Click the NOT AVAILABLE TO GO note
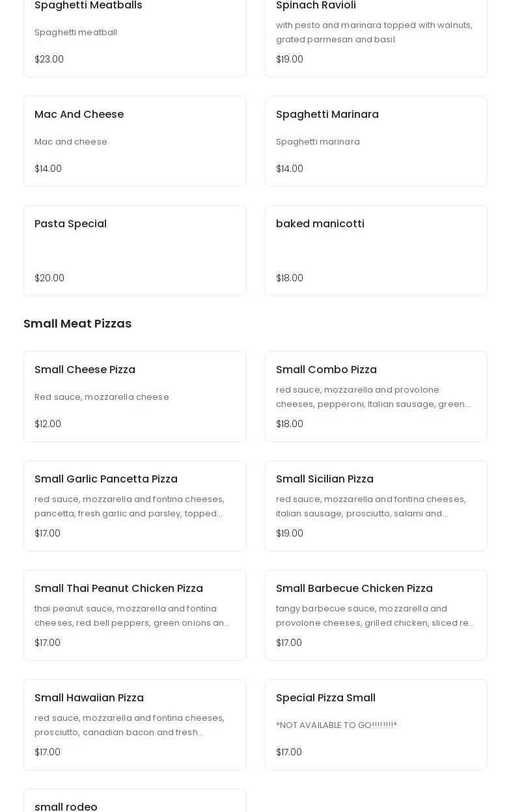511x812 pixels. [x=337, y=725]
